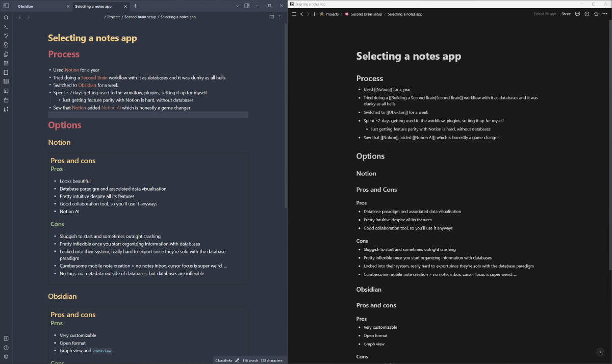Favorite the page with Notion star icon
Screen dimensions: 612x364
tap(596, 14)
